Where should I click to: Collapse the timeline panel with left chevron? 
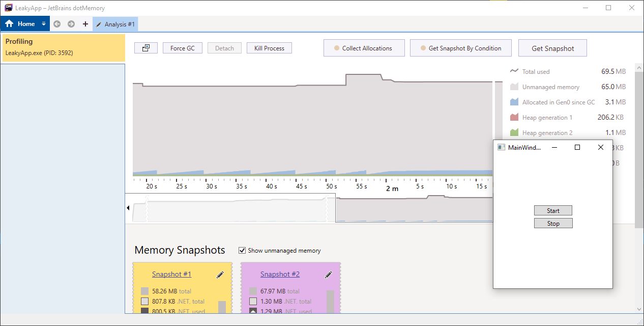pyautogui.click(x=128, y=208)
